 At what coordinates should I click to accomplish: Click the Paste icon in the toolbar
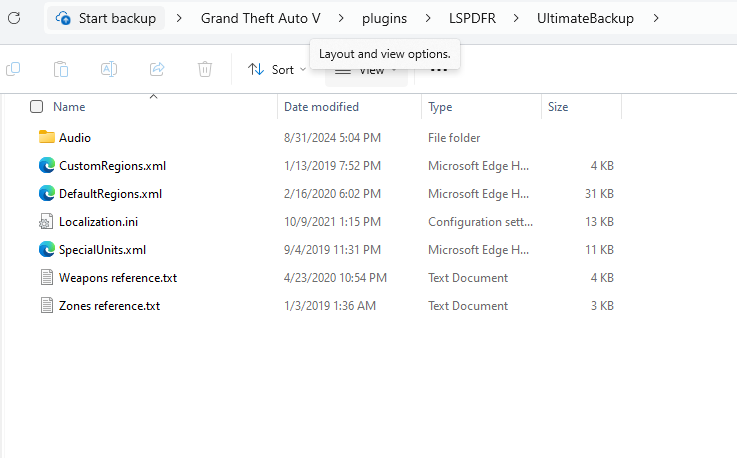click(61, 69)
